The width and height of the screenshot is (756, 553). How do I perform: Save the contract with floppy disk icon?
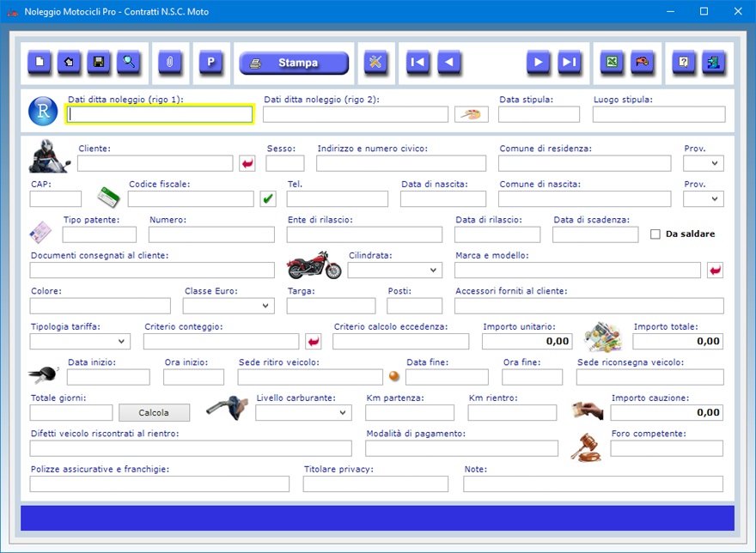(x=99, y=62)
